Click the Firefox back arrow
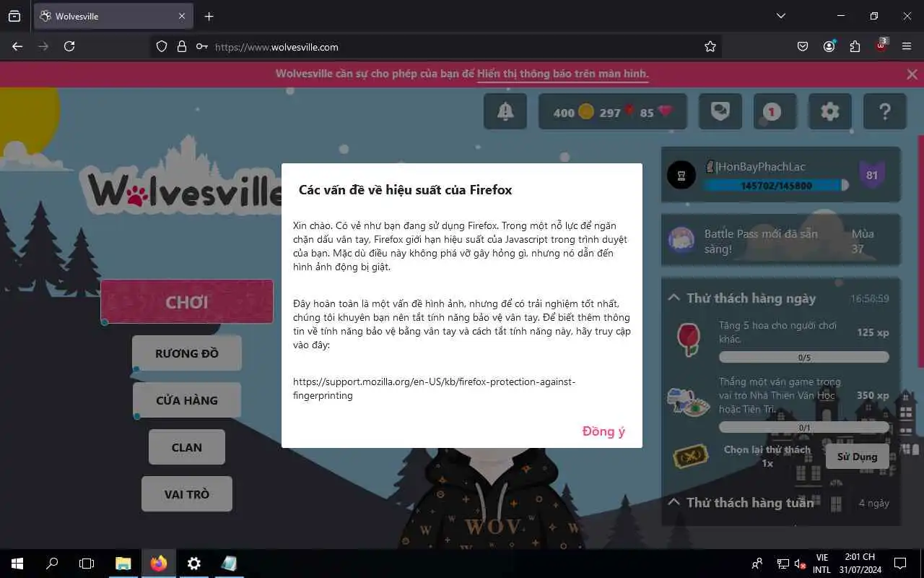The image size is (924, 578). click(x=17, y=46)
